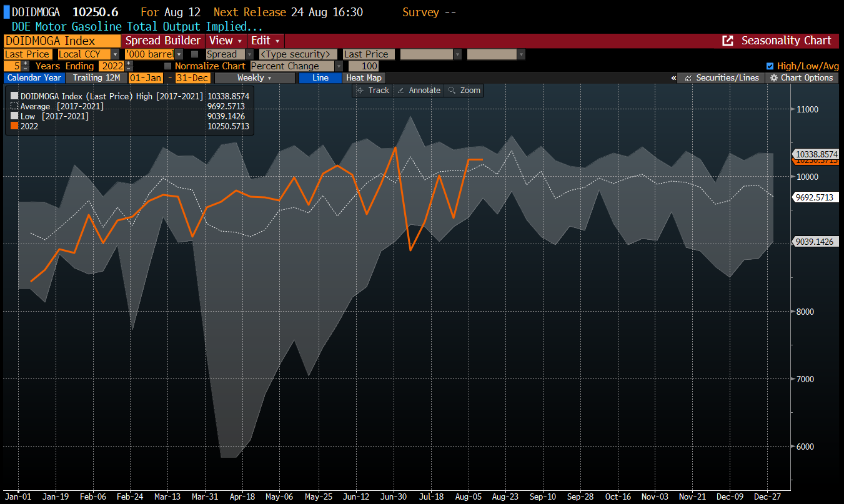The height and width of the screenshot is (504, 844).
Task: Select the Annotate pencil tool
Action: click(x=419, y=91)
